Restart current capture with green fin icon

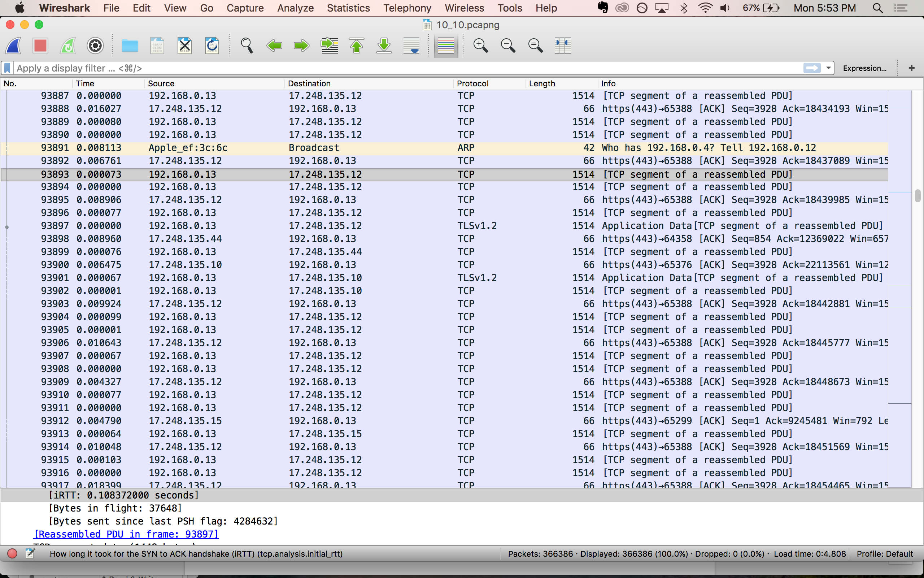[x=68, y=46]
